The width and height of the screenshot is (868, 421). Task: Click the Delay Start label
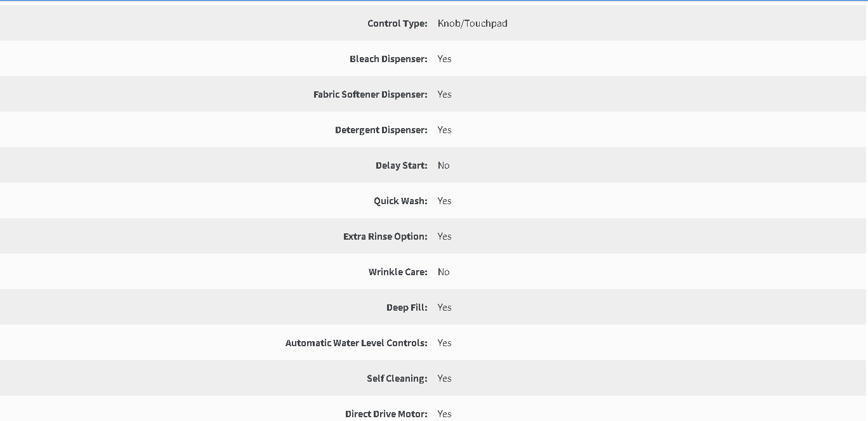(402, 165)
